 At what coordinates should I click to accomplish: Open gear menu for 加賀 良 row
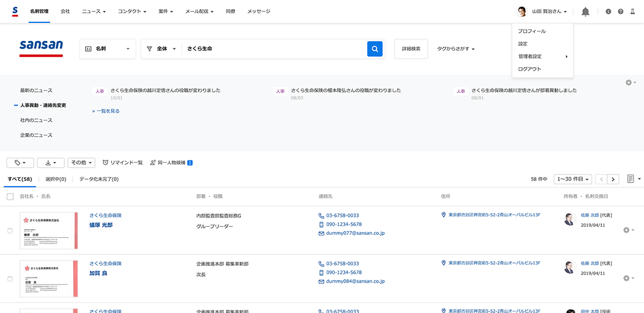[x=628, y=278]
